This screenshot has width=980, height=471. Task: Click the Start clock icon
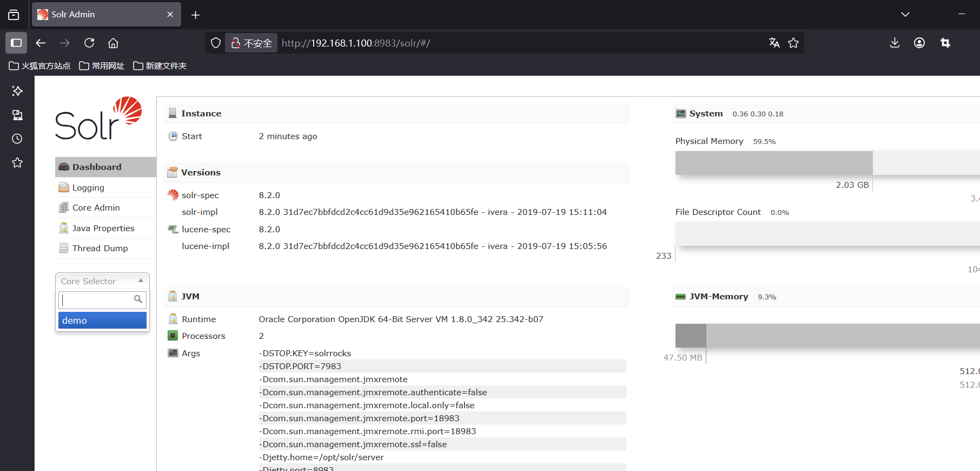(173, 136)
